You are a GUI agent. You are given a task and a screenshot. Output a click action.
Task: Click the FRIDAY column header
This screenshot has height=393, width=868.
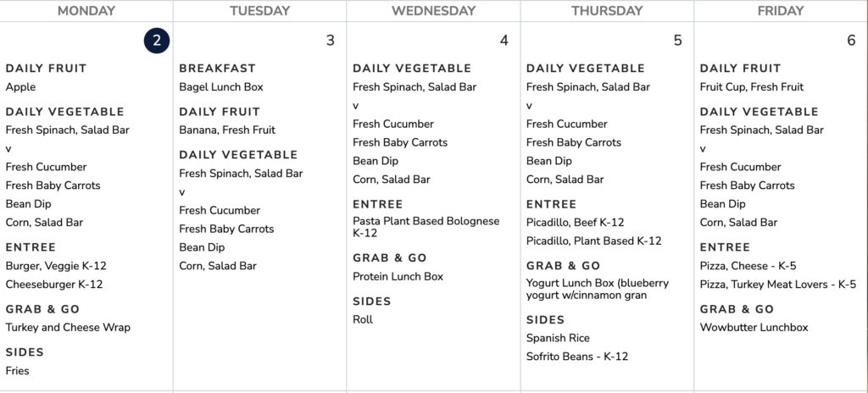point(780,11)
